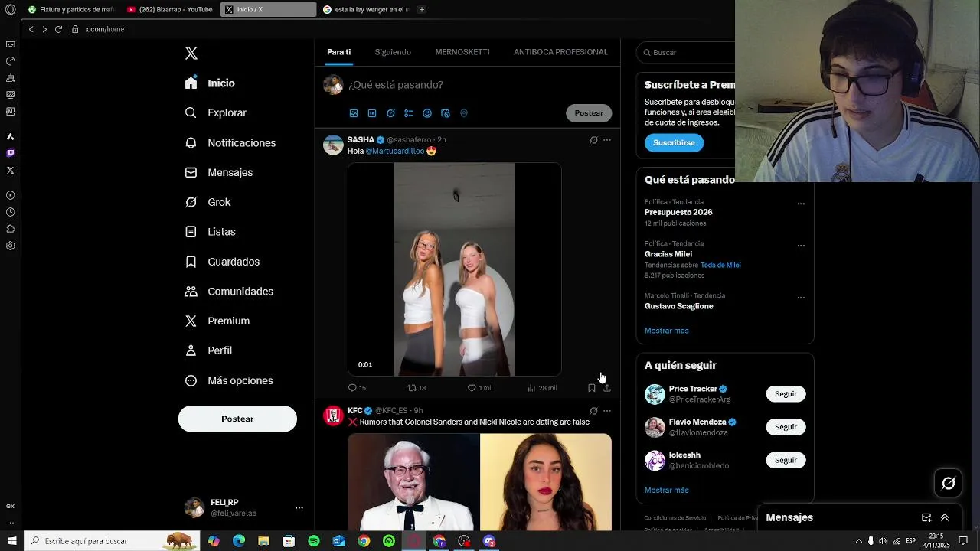Open @MartucardIlloo mention link

point(395,151)
